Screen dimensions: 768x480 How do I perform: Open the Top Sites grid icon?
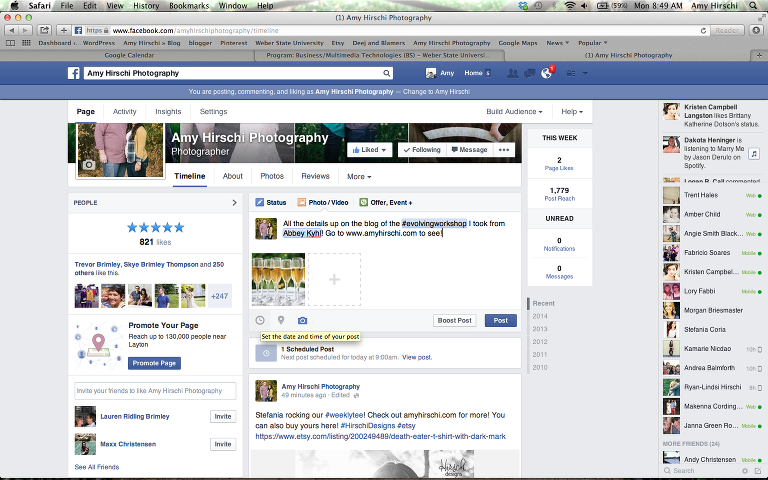pos(26,43)
